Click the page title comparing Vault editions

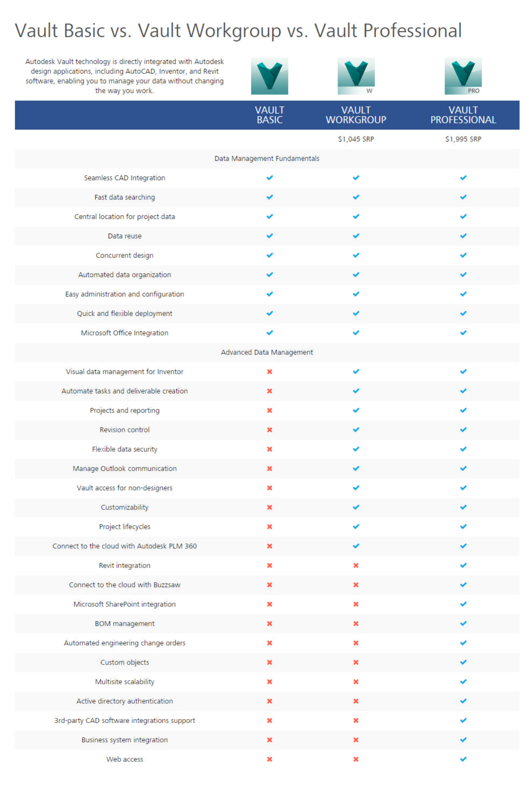(x=238, y=31)
